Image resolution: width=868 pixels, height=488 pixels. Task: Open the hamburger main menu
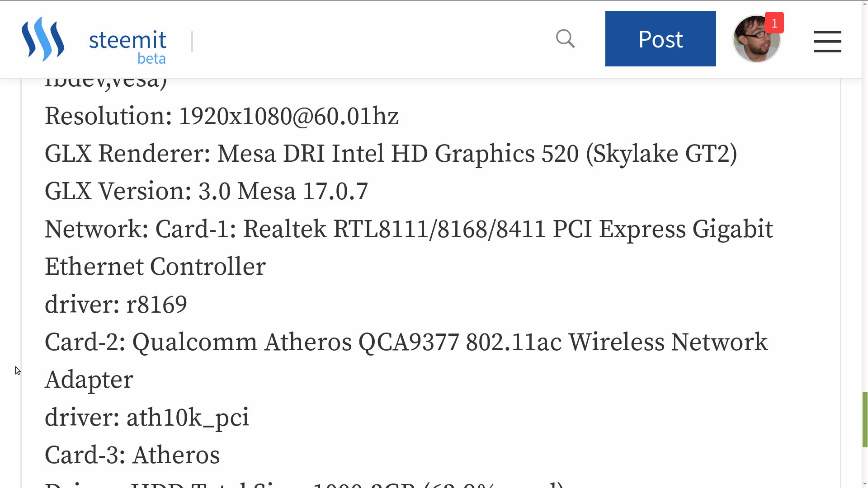[x=827, y=41]
